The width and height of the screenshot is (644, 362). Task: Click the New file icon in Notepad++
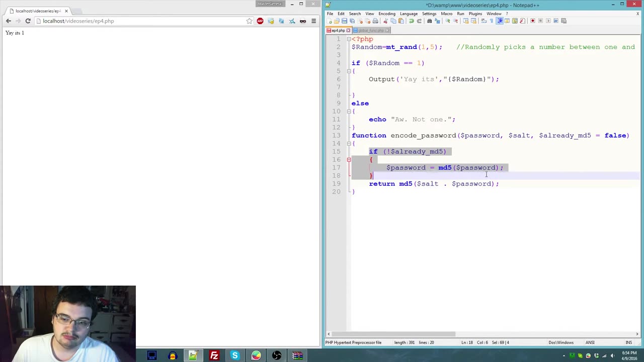(330, 21)
